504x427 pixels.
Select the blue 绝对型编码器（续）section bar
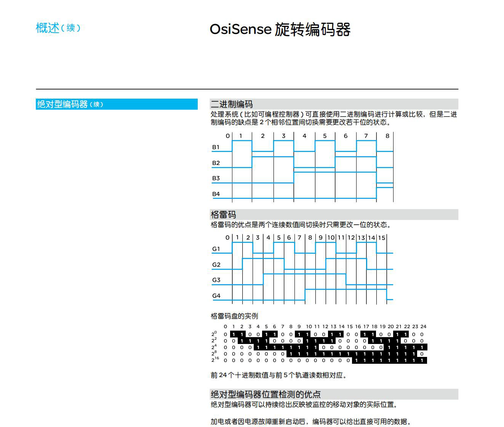[x=117, y=104]
